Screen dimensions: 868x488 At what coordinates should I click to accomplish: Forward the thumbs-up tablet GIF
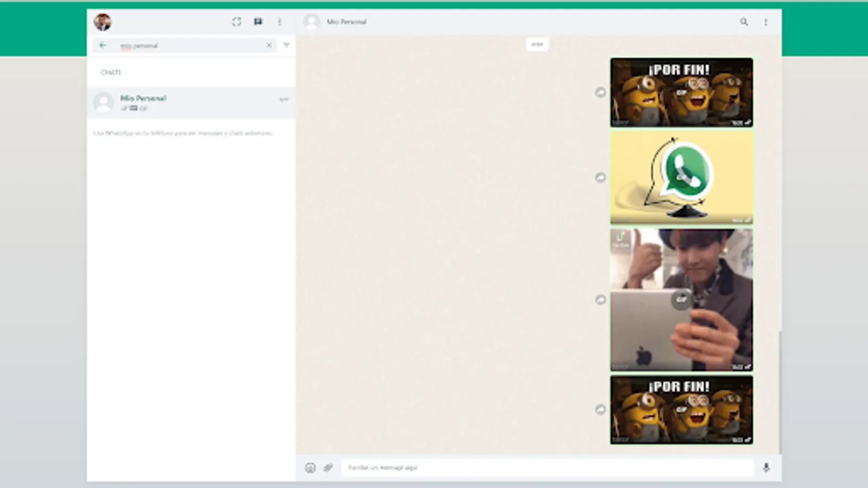[x=600, y=299]
